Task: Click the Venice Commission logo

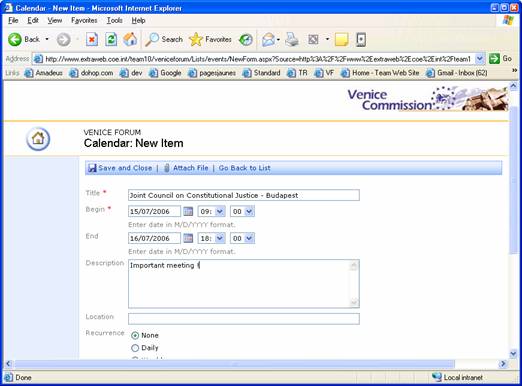Action: (x=428, y=99)
